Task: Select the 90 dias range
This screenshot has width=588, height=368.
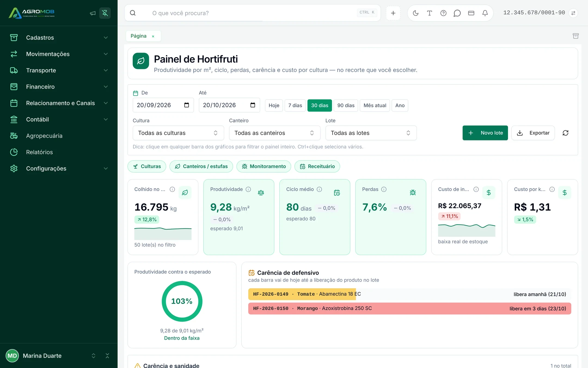Action: point(346,105)
